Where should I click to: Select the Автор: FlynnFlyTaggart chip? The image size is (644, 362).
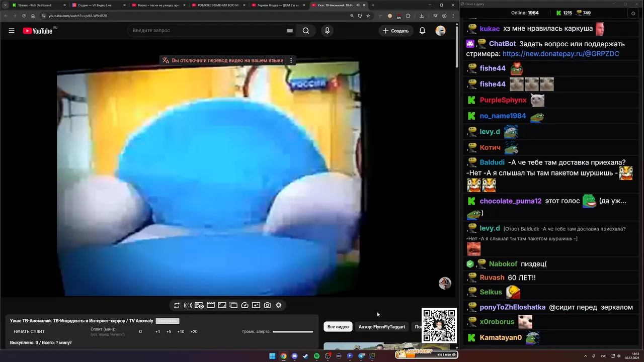click(x=382, y=327)
